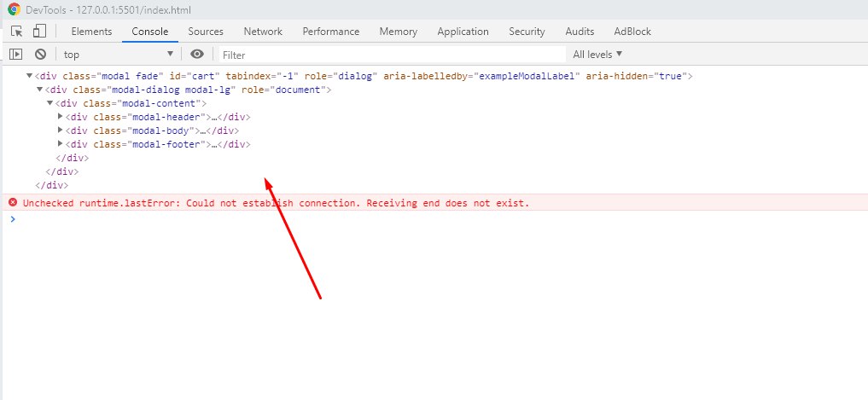Click the red error icon

pyautogui.click(x=13, y=202)
